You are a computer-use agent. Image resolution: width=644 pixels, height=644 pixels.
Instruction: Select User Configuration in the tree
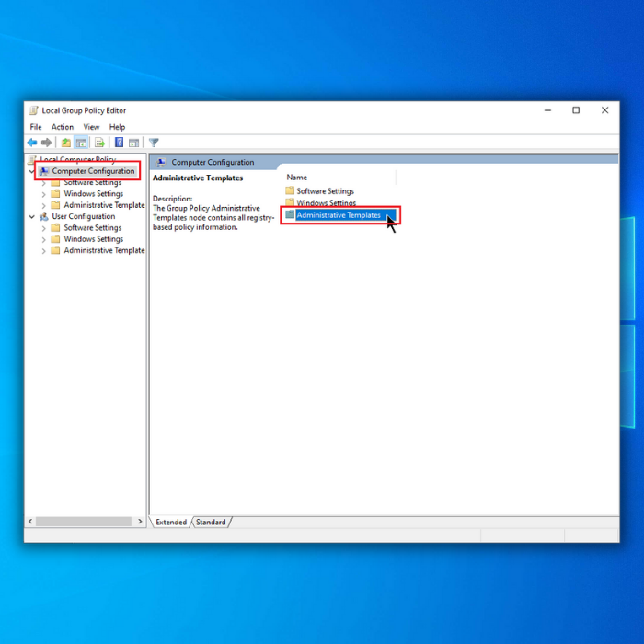(x=84, y=216)
